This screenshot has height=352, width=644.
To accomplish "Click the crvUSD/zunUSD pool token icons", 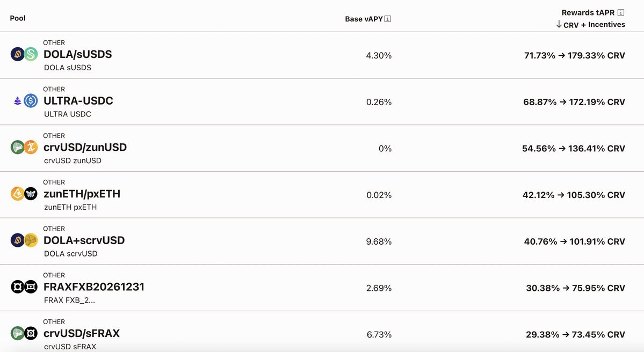I will 25,147.
